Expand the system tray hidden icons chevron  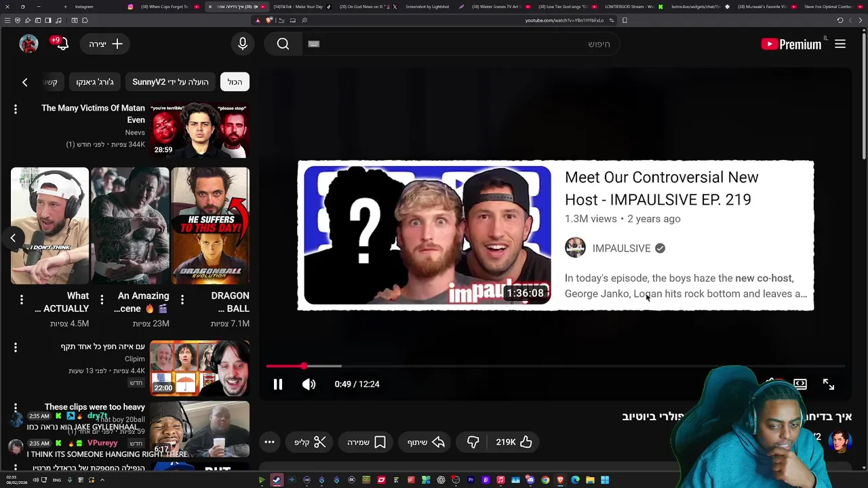point(102,480)
